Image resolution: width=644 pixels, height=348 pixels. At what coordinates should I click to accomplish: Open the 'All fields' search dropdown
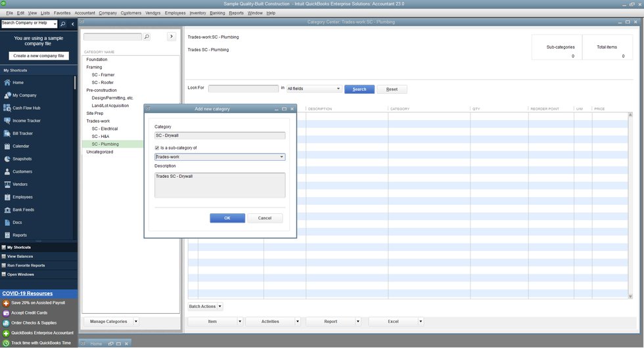click(x=338, y=89)
